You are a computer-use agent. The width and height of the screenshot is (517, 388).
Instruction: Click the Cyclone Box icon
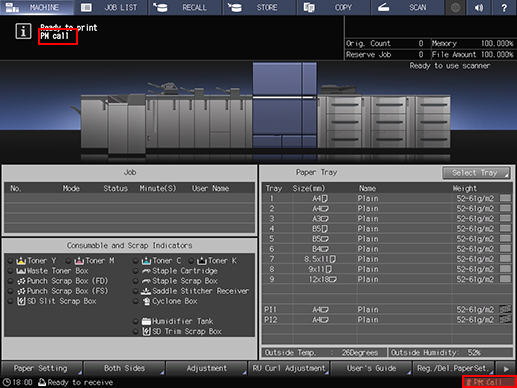tap(146, 301)
